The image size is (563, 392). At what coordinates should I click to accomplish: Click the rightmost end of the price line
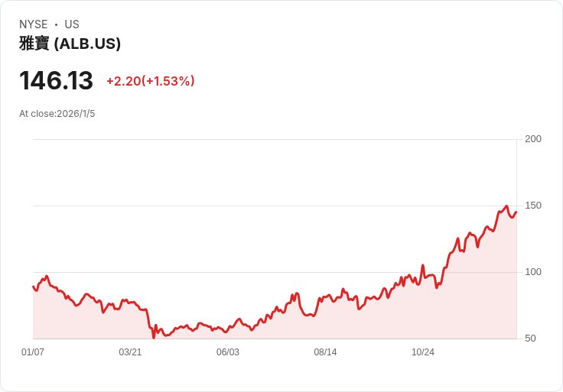tap(516, 212)
